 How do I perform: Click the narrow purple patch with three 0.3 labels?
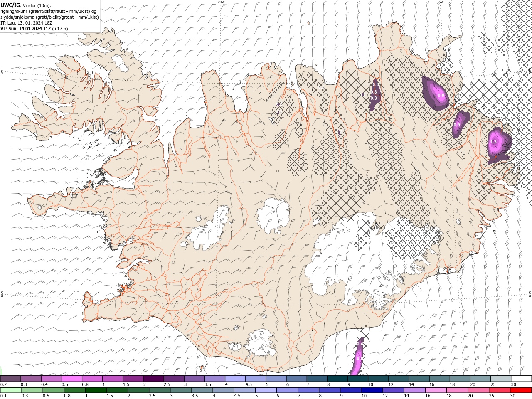click(x=374, y=94)
